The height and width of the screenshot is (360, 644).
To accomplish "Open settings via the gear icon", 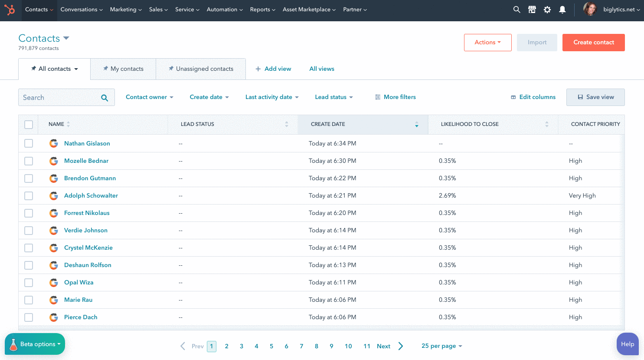I will (547, 9).
